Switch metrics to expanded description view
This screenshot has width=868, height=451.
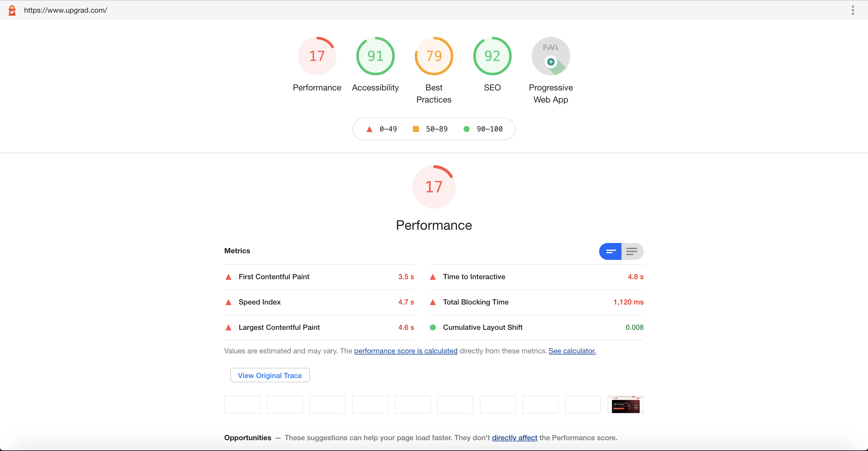[x=632, y=251]
